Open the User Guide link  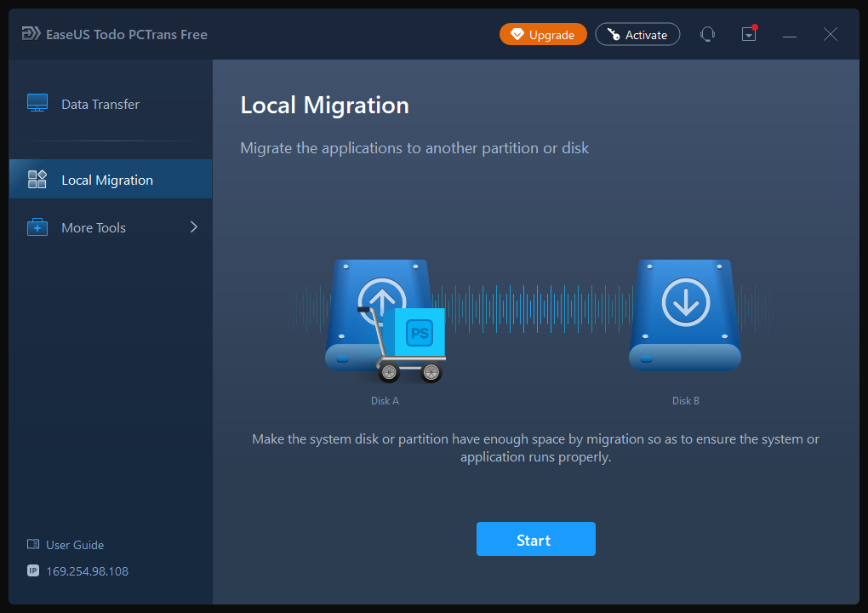pyautogui.click(x=75, y=545)
